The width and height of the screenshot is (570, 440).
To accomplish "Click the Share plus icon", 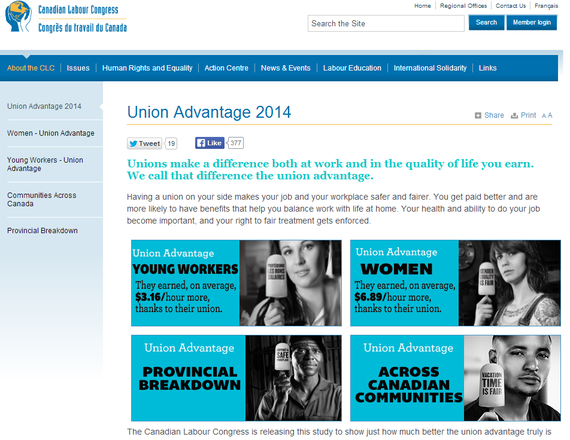I will [x=478, y=116].
